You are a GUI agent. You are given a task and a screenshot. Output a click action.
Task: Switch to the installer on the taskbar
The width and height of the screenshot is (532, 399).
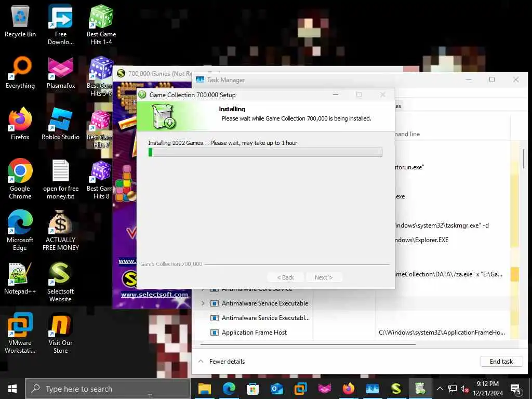pos(420,389)
